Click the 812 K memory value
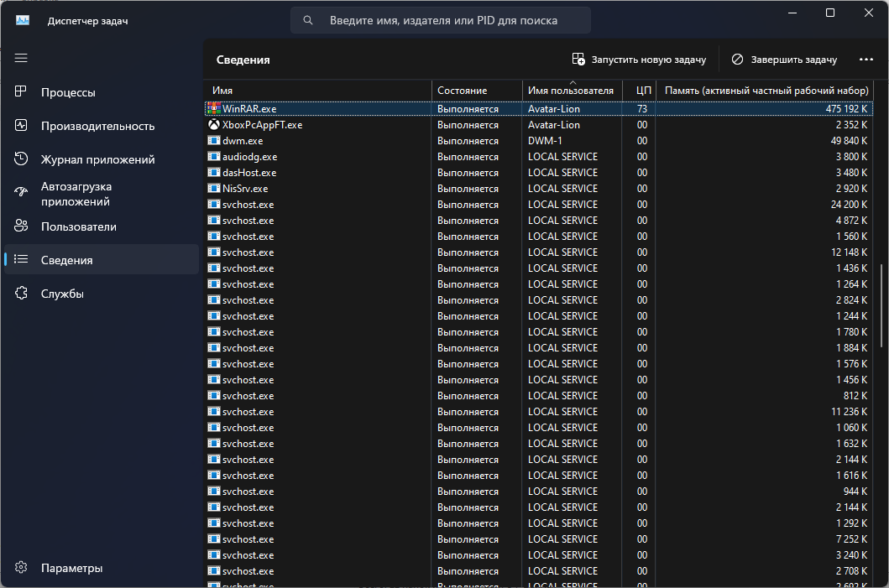 coord(855,395)
